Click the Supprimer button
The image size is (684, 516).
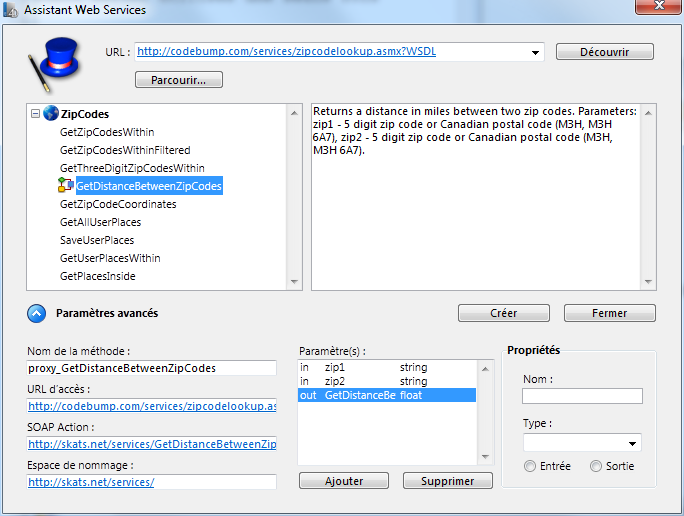pyautogui.click(x=448, y=481)
